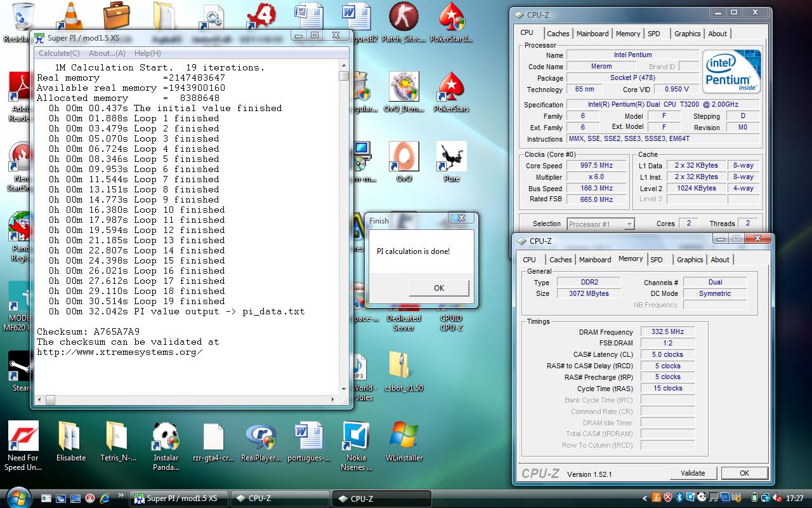
Task: Click the taskbar clock showing 17:27
Action: 794,498
